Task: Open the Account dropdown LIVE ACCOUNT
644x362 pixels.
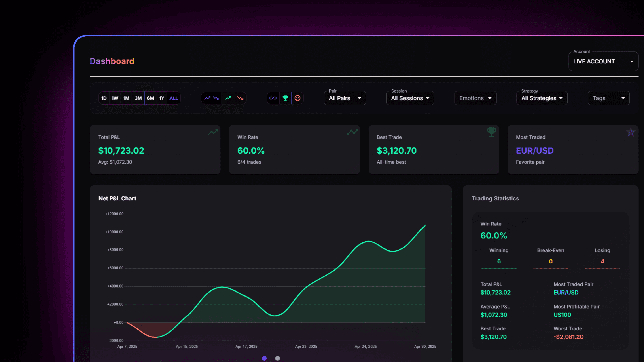Action: (603, 61)
